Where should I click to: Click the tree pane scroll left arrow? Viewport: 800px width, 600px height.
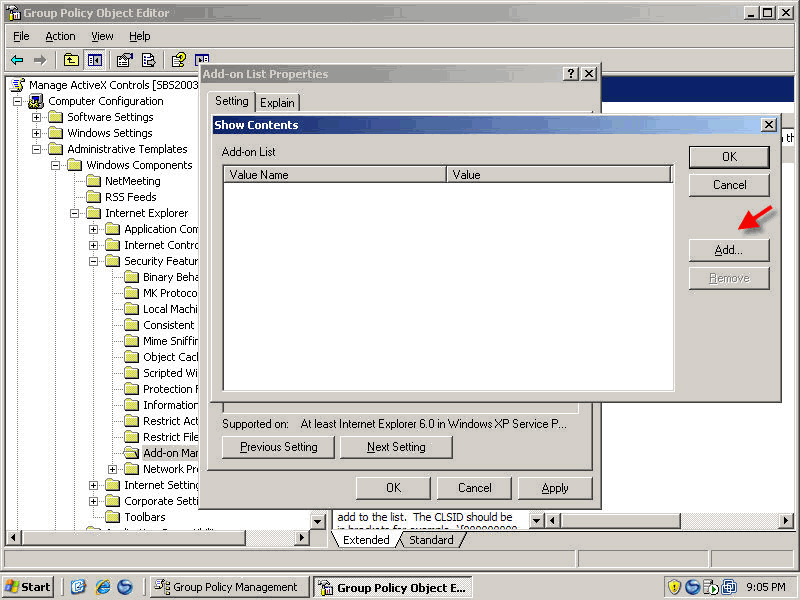tap(13, 537)
